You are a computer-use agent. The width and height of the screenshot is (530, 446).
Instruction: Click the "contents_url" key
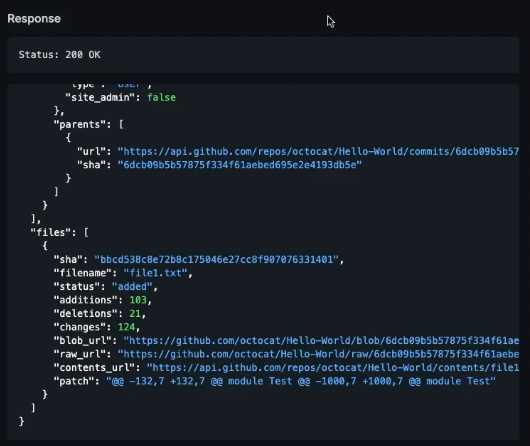click(94, 368)
